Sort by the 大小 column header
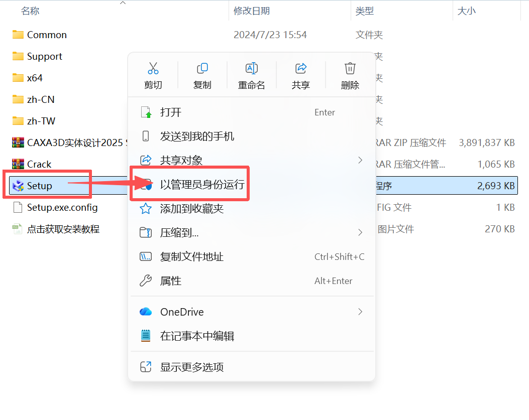The height and width of the screenshot is (420, 529). tap(467, 11)
